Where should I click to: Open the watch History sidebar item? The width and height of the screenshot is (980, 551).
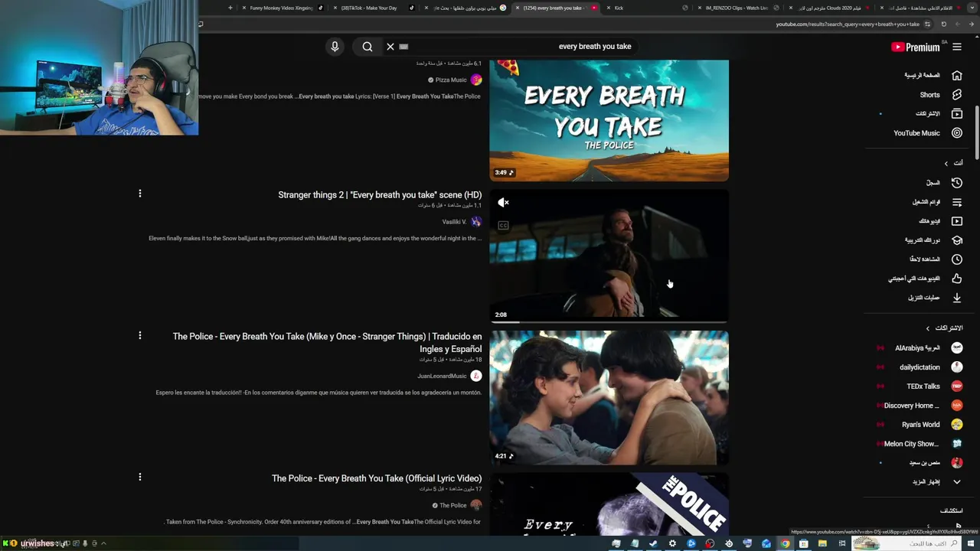coord(933,183)
